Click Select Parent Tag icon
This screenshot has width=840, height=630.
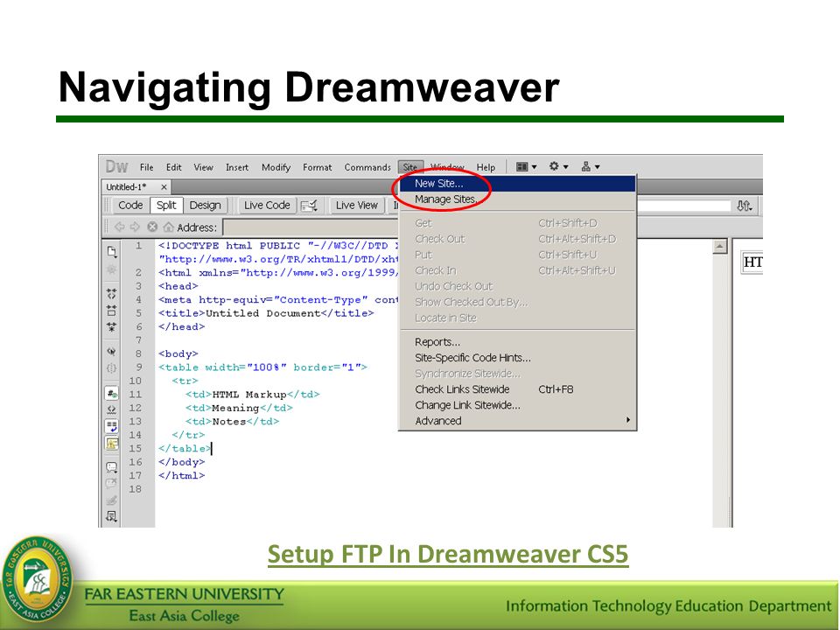click(111, 352)
